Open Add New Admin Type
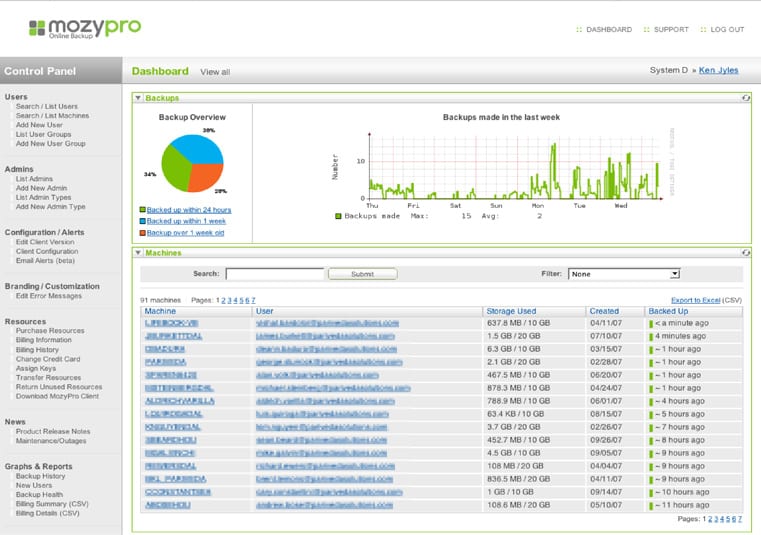 point(50,206)
